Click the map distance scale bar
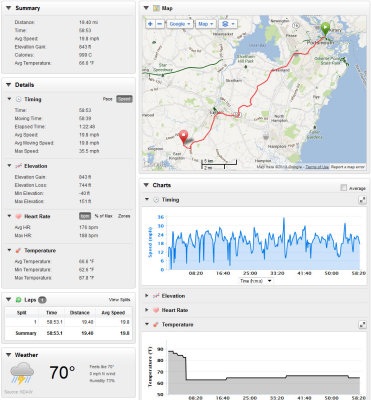The width and height of the screenshot is (371, 400). click(219, 164)
